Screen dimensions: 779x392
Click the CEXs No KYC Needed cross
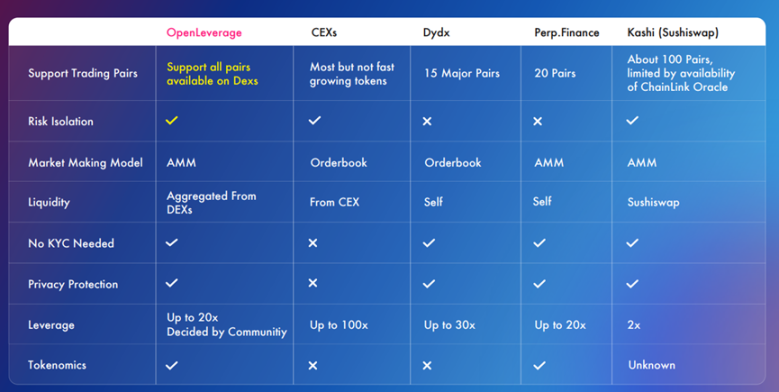[x=312, y=243]
